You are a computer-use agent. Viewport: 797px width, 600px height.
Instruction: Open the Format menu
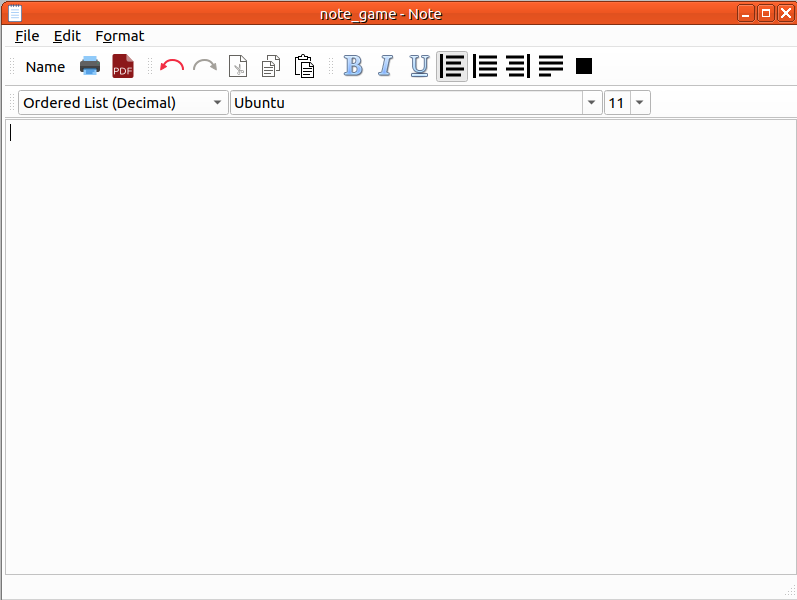point(120,36)
